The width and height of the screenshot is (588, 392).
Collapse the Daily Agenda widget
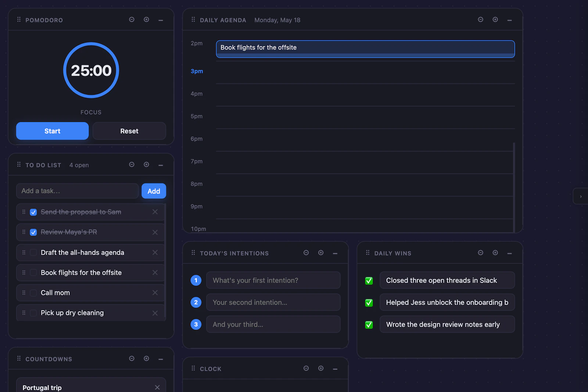click(509, 20)
